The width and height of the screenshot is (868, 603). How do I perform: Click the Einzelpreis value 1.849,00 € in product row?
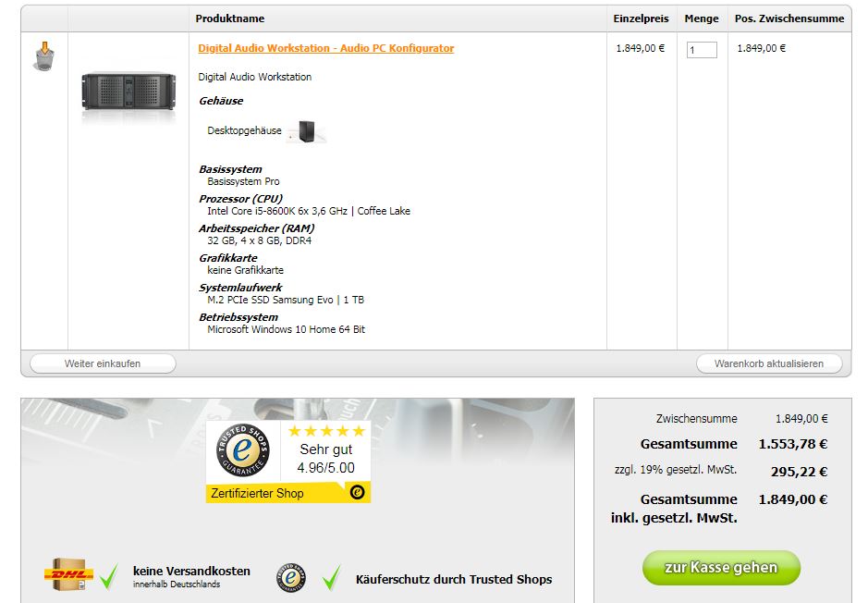[x=641, y=48]
